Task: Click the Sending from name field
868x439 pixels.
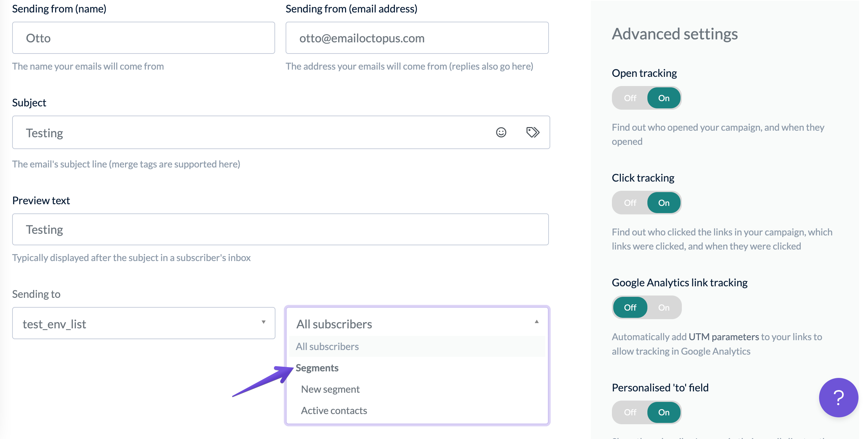Action: (143, 38)
